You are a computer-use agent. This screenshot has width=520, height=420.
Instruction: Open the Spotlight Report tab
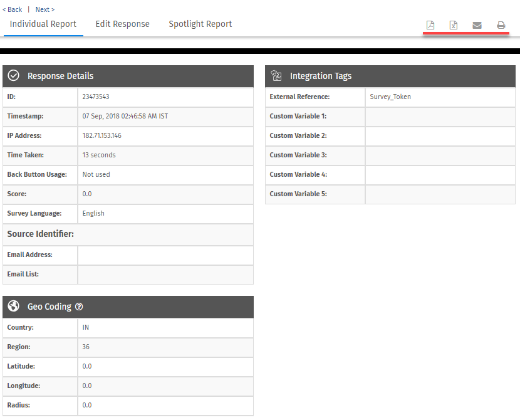[x=200, y=24]
